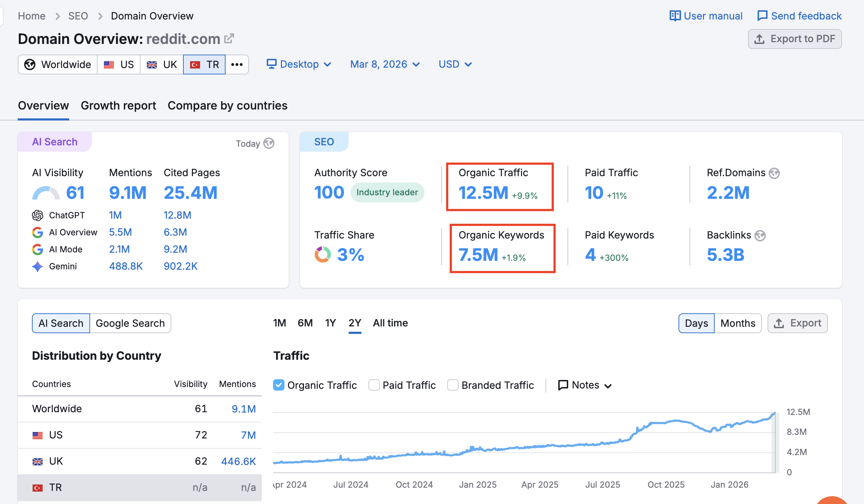Screen dimensions: 864x504
Task: Open more countries via three-dots button
Action: (237, 65)
